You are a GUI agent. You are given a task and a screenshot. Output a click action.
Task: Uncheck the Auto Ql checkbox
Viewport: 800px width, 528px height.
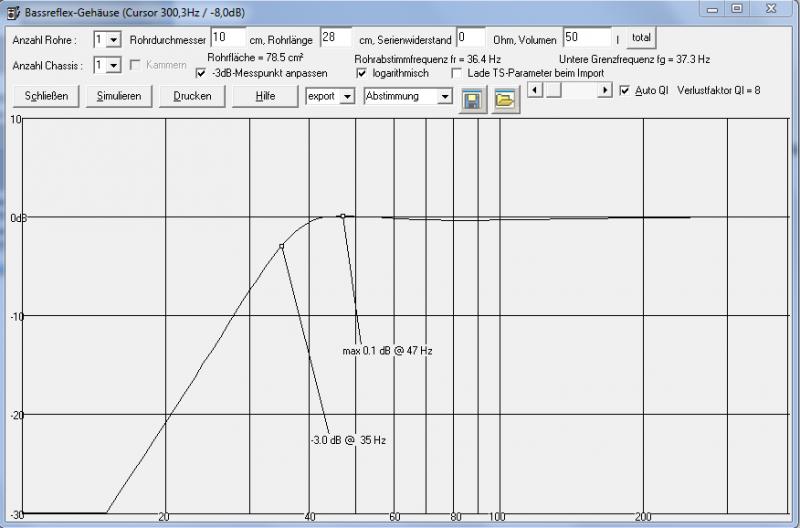click(x=625, y=90)
